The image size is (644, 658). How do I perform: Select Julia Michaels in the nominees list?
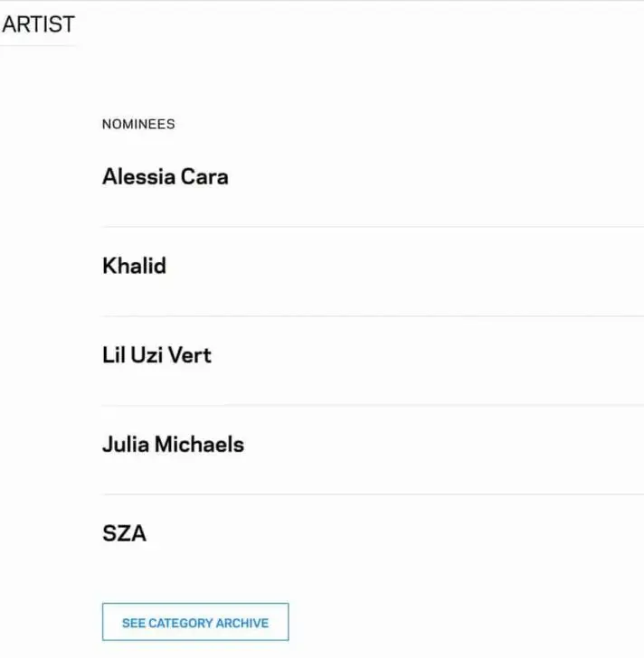pos(173,444)
